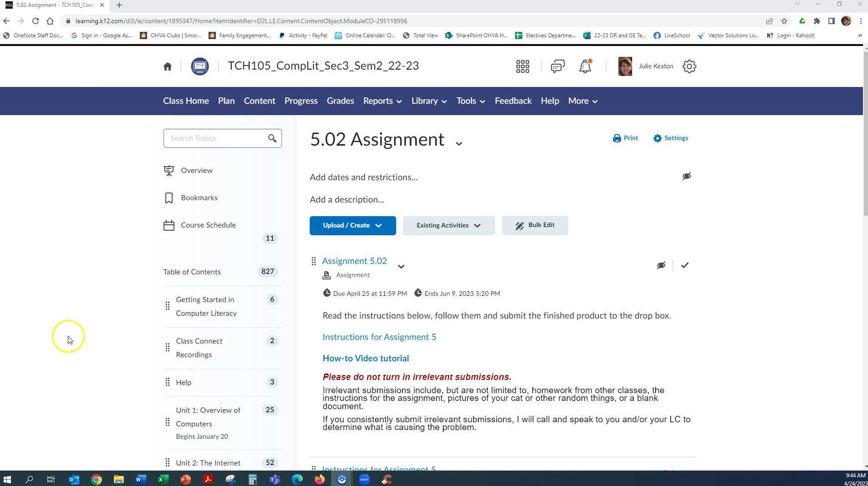Open the notifications bell icon
Viewport: 868px width, 486px height.
coord(585,66)
